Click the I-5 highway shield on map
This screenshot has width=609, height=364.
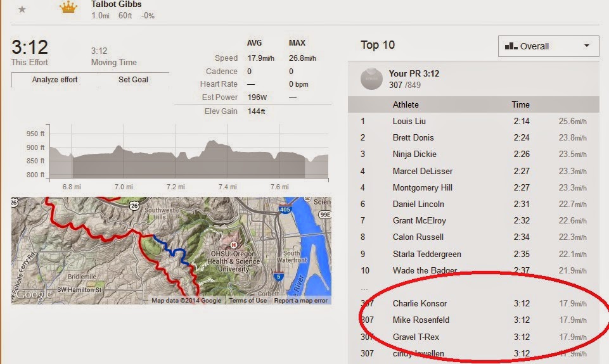click(x=278, y=276)
